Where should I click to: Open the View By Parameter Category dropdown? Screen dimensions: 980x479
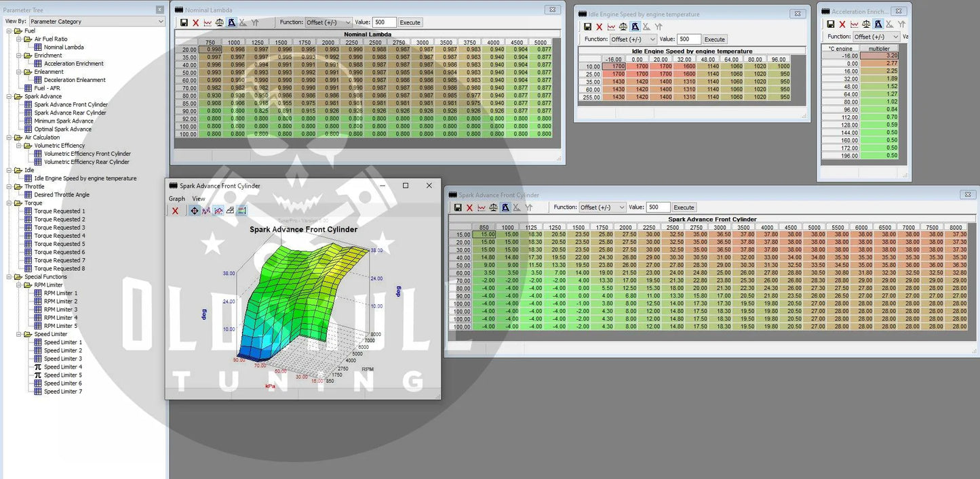(96, 22)
